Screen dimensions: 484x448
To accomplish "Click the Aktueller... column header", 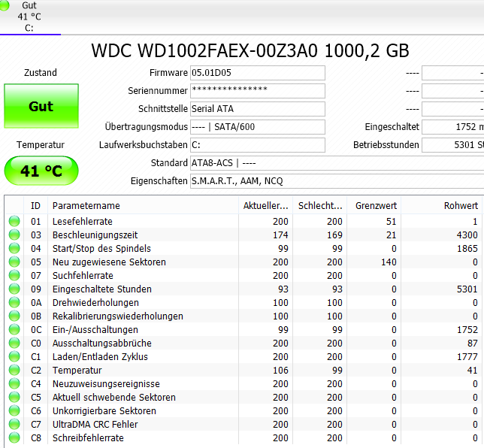I will point(266,206).
